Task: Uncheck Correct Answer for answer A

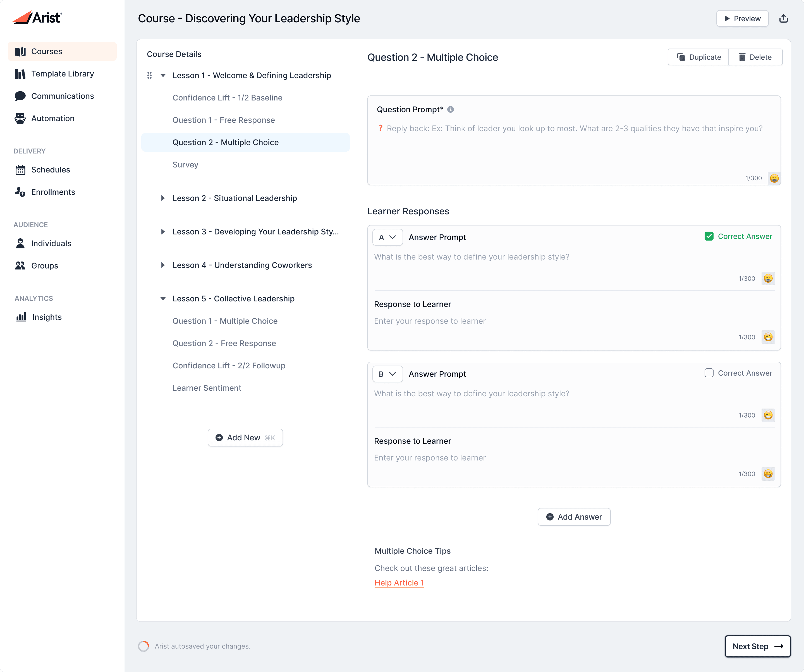Action: tap(709, 236)
